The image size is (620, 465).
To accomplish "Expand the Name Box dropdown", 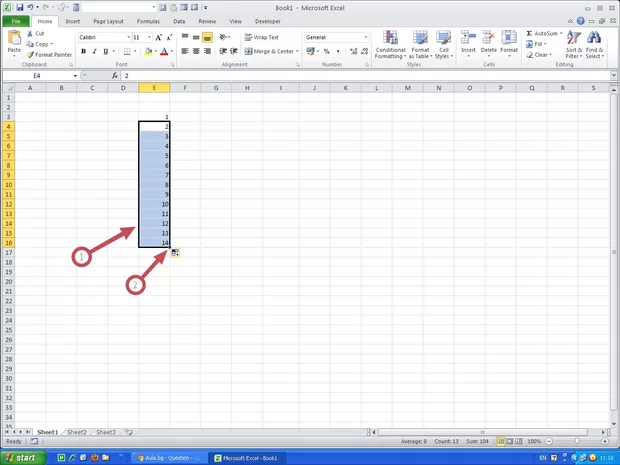I will [75, 76].
